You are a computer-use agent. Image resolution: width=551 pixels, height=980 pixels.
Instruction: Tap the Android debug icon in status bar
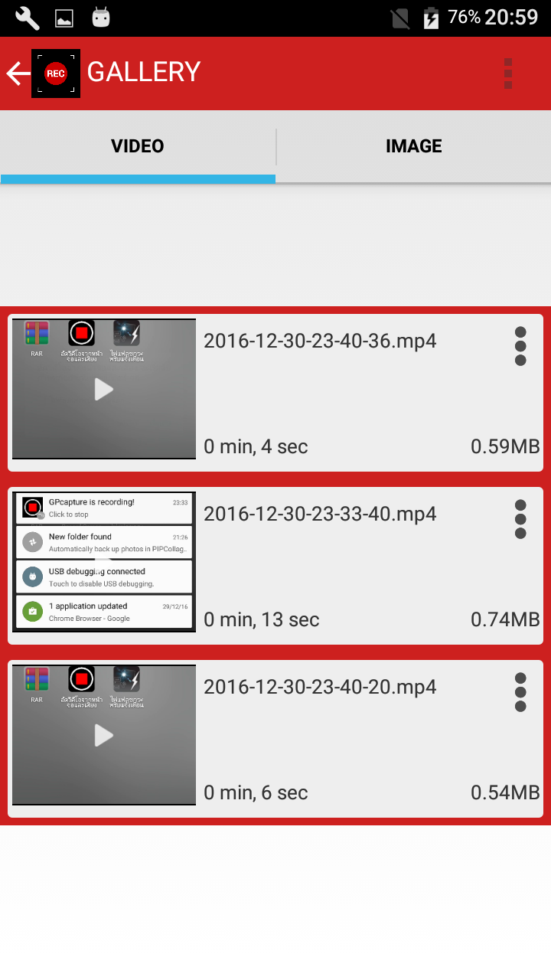pos(101,18)
